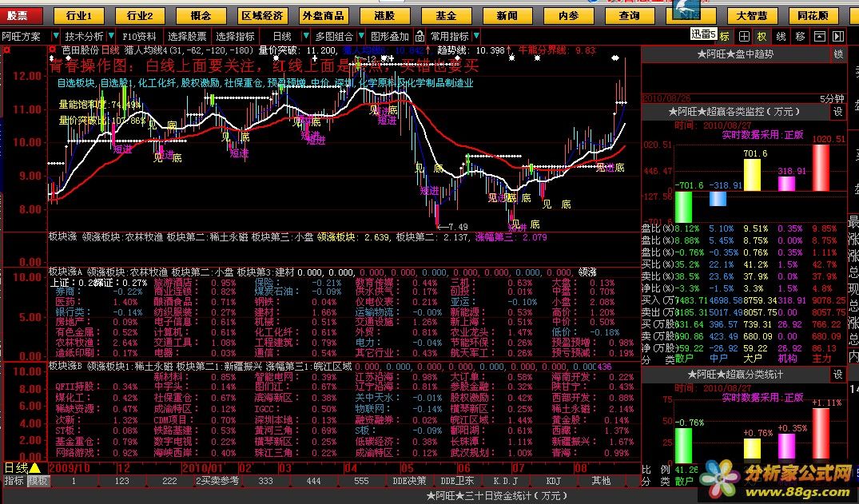Viewport: 859px width, 504px height.
Task: Open the 区域经济 regional economy button
Action: pos(262,15)
